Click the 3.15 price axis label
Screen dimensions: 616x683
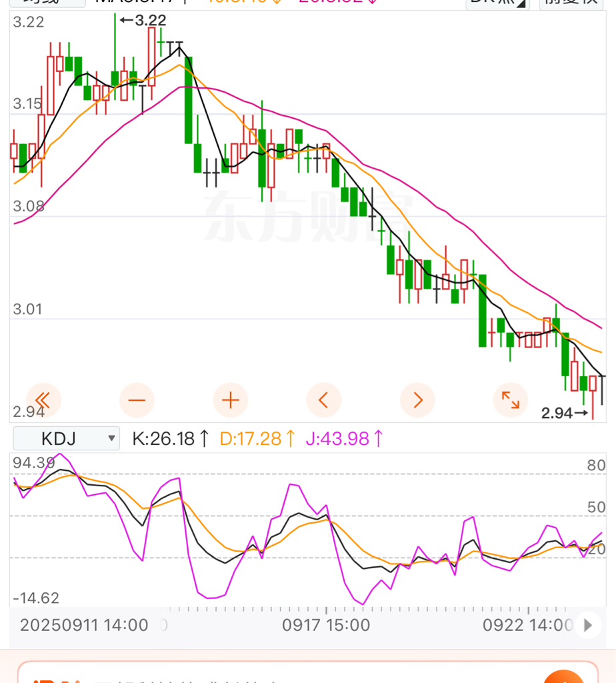pyautogui.click(x=28, y=103)
